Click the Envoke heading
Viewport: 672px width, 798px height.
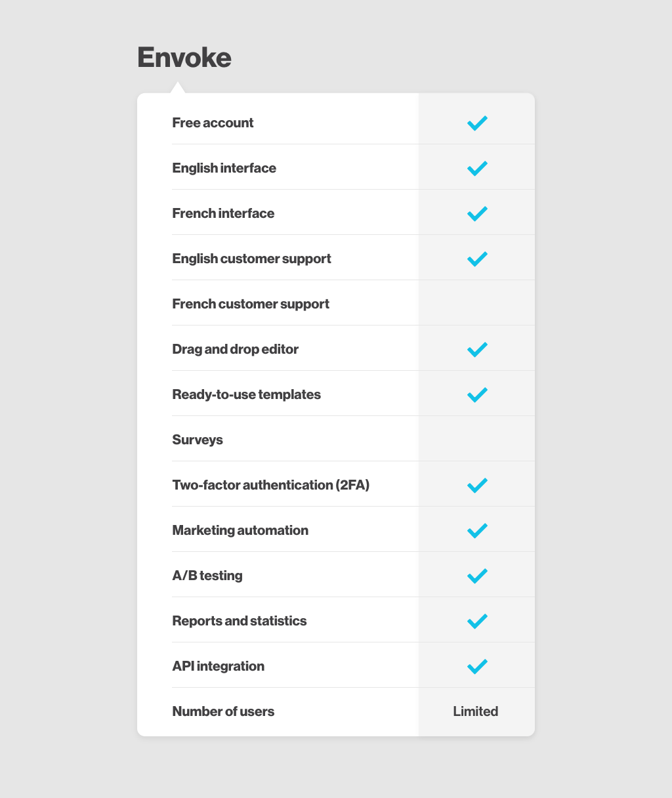[184, 58]
